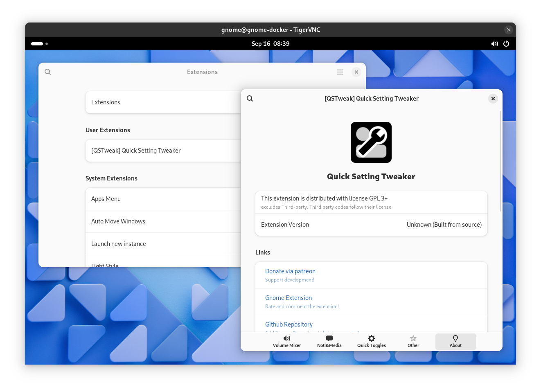Screen dimensions: 541x392
Task: Click the GPL 3+ license row
Action: tap(371, 202)
